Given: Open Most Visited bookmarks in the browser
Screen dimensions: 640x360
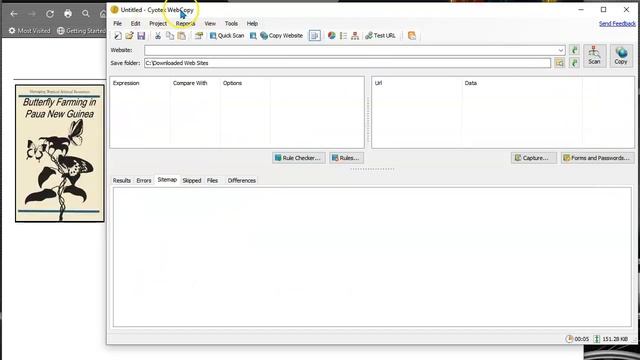Looking at the screenshot, I should [x=29, y=31].
